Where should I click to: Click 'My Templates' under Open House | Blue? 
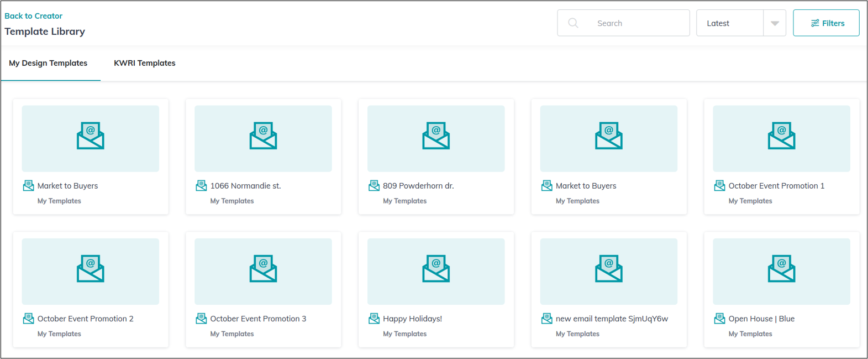pyautogui.click(x=750, y=334)
